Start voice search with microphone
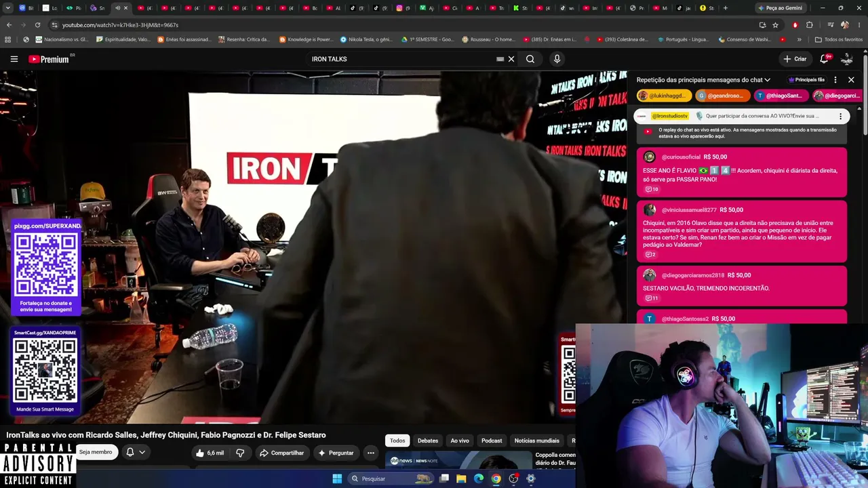The width and height of the screenshot is (868, 488). coord(557,59)
